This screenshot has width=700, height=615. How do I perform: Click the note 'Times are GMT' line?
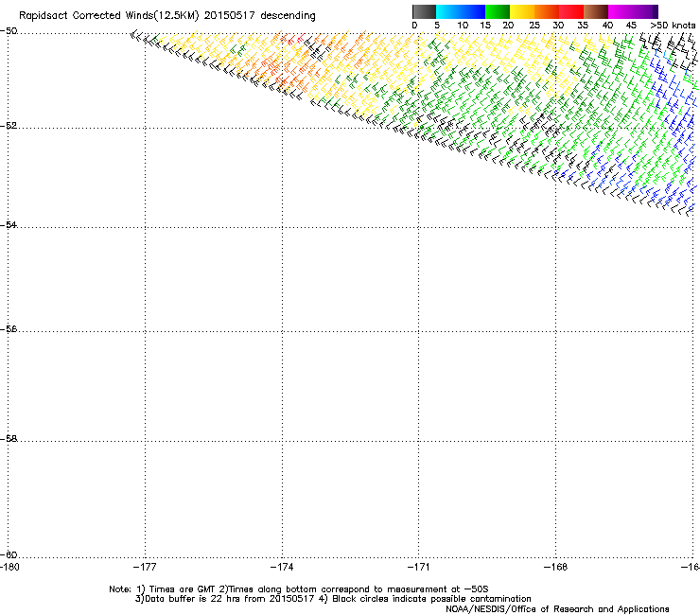point(299,589)
